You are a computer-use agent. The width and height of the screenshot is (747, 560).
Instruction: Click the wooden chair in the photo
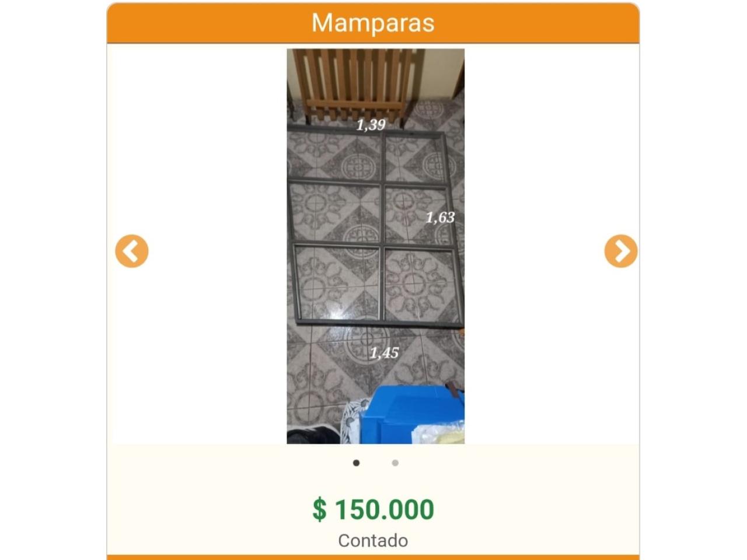click(x=357, y=82)
